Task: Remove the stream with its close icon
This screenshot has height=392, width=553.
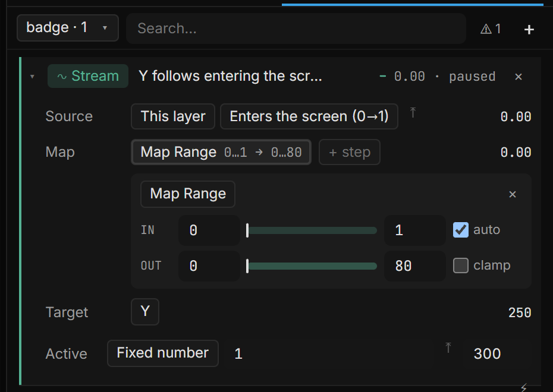Action: [x=518, y=77]
